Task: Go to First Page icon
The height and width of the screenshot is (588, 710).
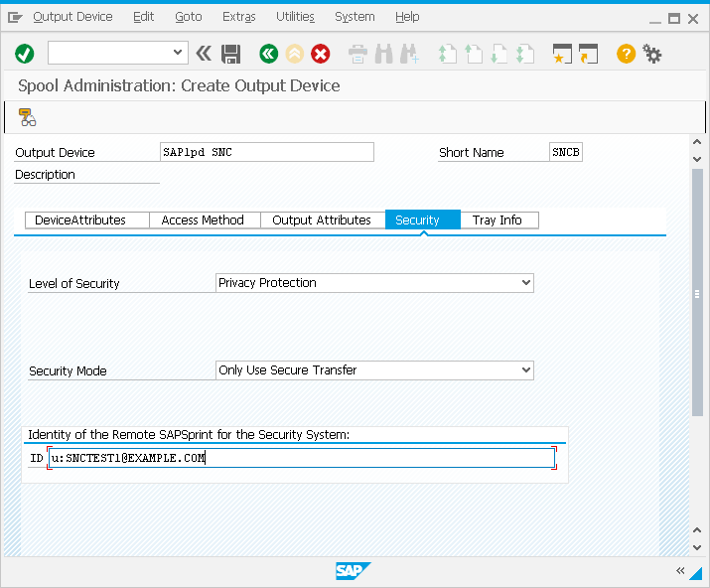Action: tap(448, 54)
